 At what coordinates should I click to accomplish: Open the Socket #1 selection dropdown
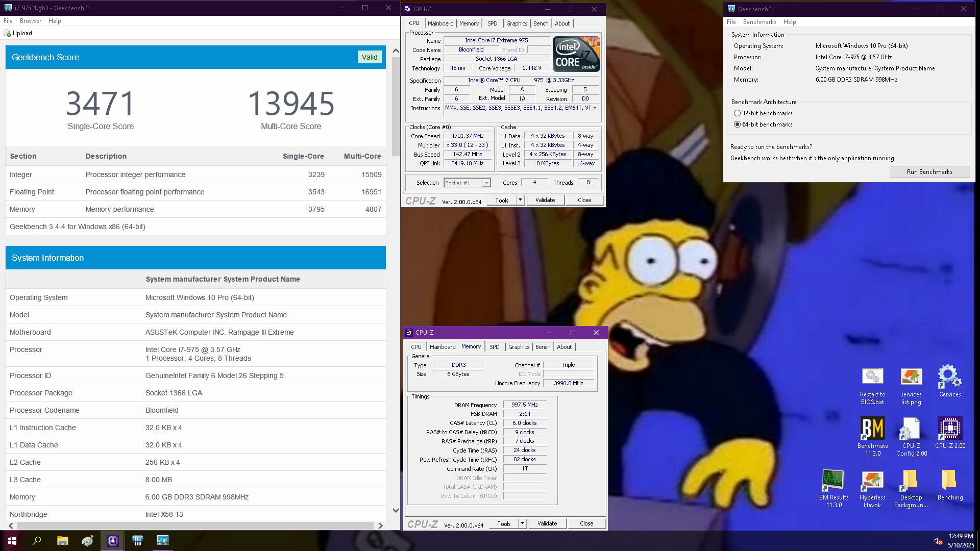pyautogui.click(x=467, y=183)
